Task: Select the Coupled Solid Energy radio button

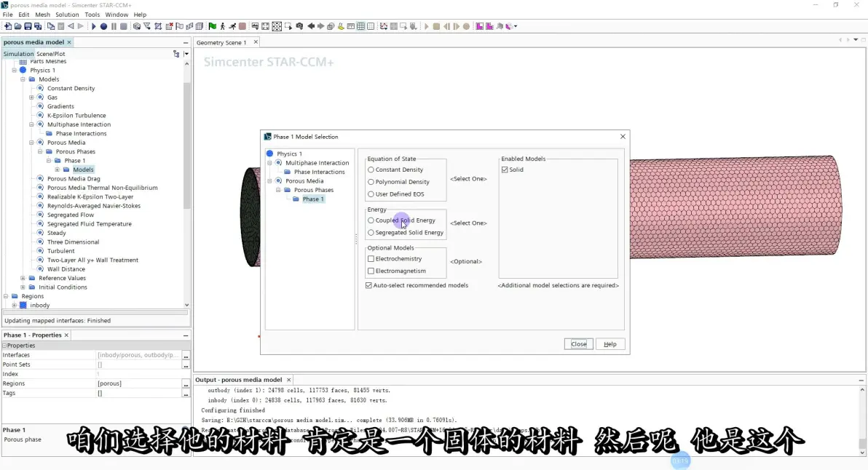Action: (x=371, y=220)
